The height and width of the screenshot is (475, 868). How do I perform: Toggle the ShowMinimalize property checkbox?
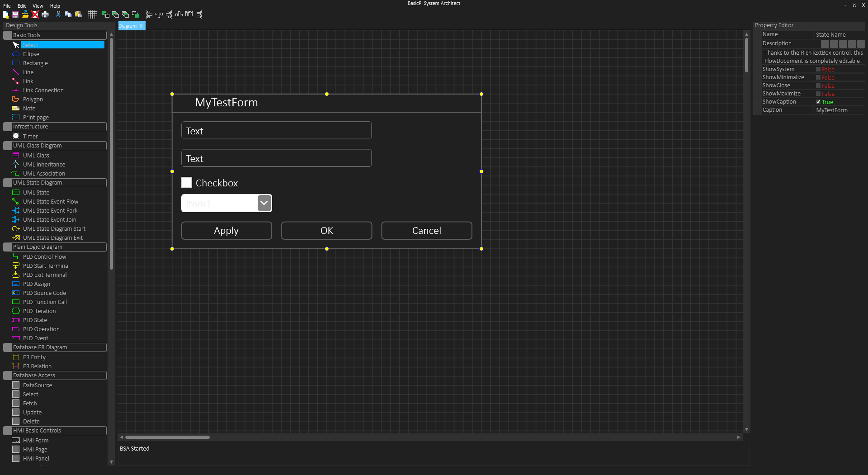click(x=818, y=77)
